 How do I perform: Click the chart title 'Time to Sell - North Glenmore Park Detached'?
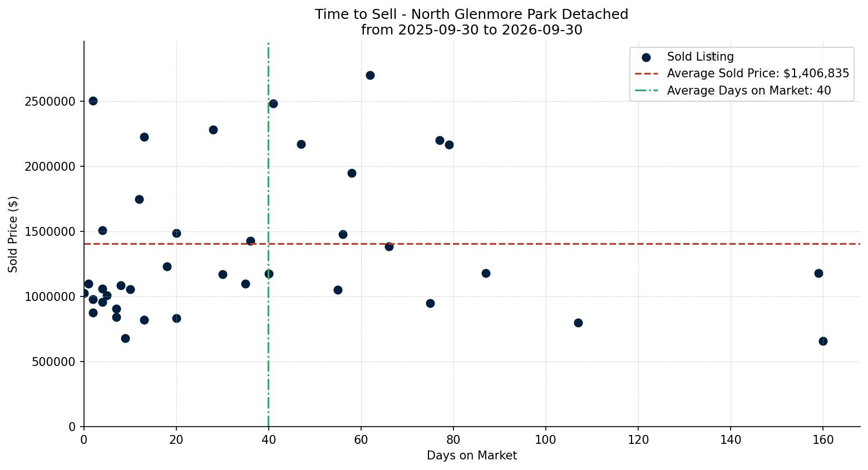point(471,14)
